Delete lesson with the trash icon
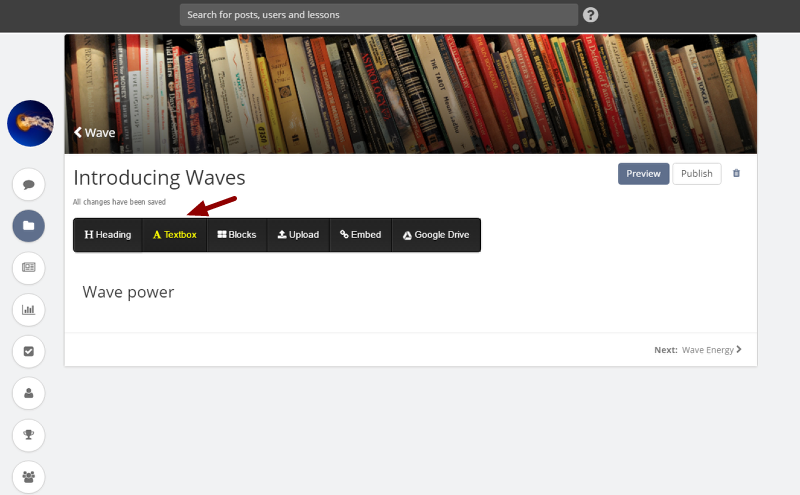The height and width of the screenshot is (495, 800). [x=736, y=174]
